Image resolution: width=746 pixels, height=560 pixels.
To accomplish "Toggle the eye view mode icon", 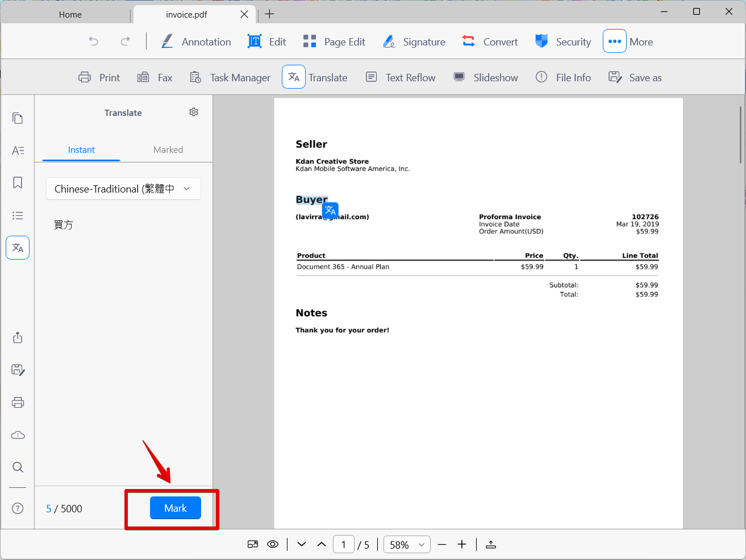I will tap(273, 544).
